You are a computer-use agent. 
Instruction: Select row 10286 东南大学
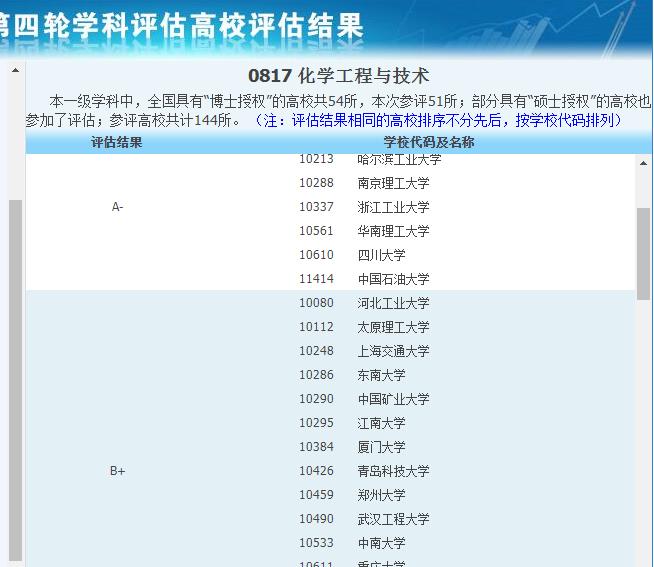coord(352,375)
